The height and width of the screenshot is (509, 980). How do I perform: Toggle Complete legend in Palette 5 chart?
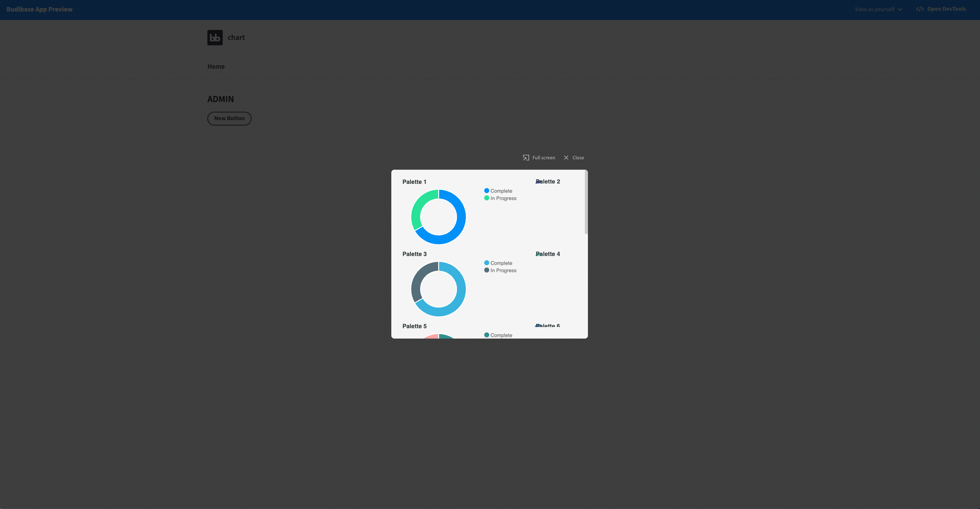click(x=498, y=335)
